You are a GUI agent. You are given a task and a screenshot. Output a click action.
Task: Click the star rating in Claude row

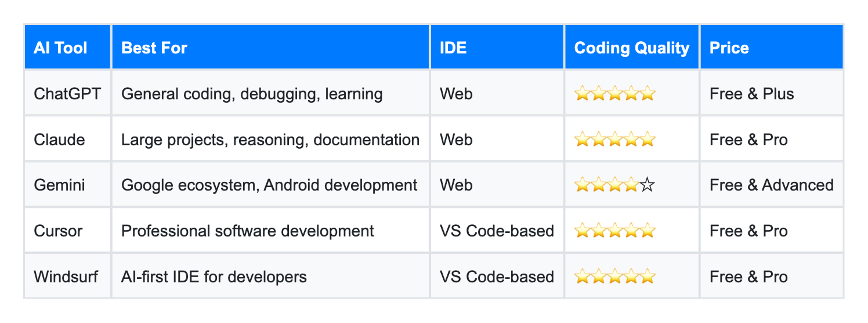[x=614, y=139]
